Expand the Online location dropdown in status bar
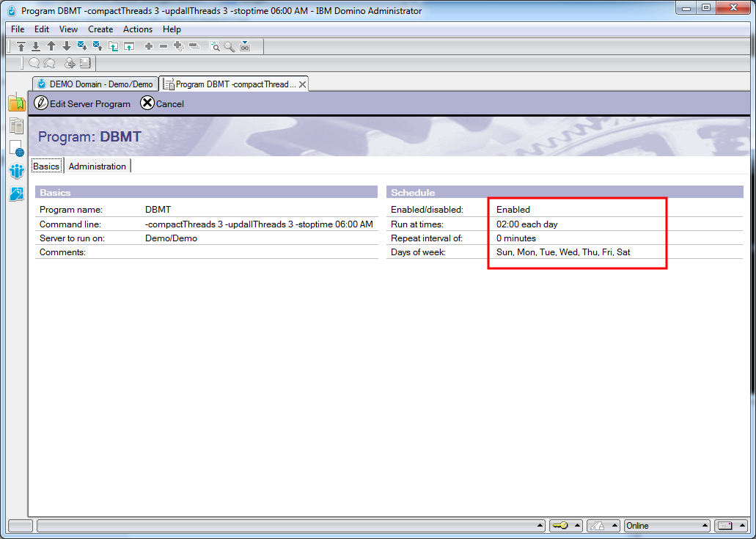 click(705, 526)
